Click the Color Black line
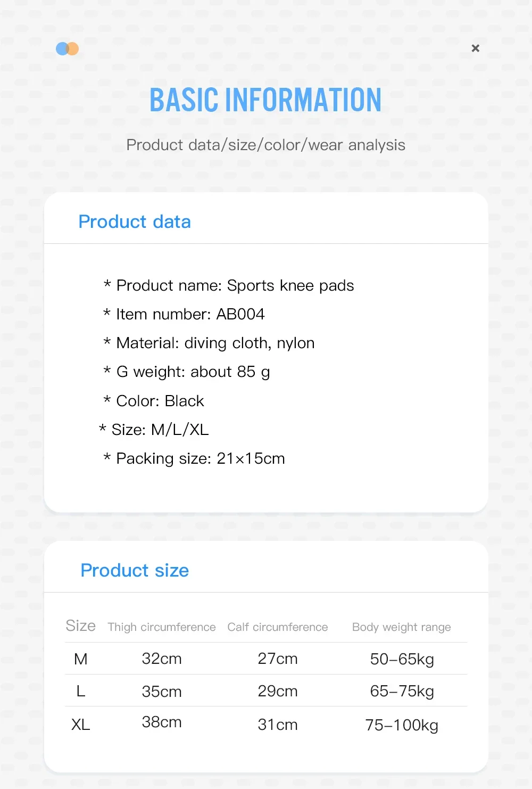The image size is (532, 789). [154, 401]
